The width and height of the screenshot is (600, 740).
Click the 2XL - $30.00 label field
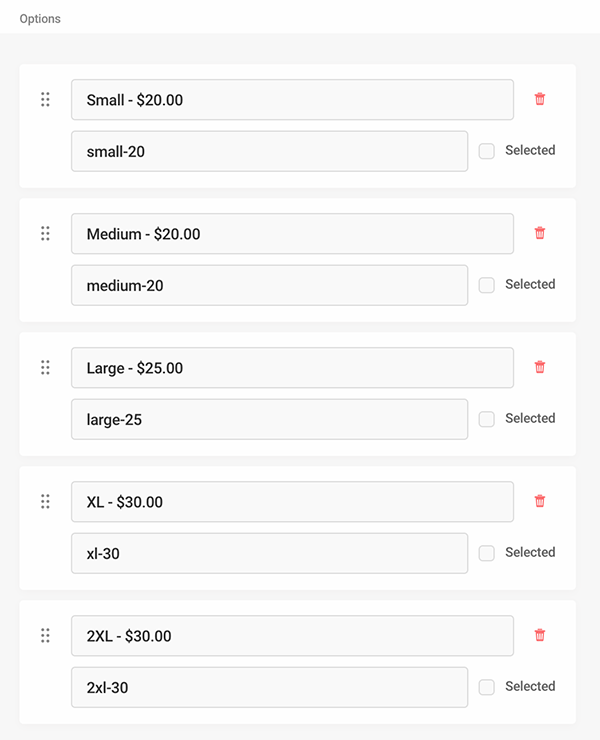(x=292, y=636)
